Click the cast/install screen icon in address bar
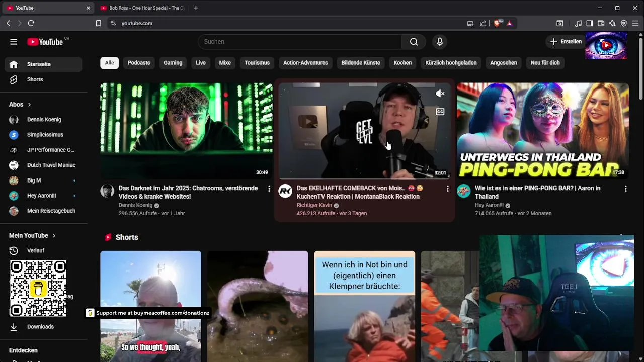Viewport: 644px width, 362px height. (470, 23)
